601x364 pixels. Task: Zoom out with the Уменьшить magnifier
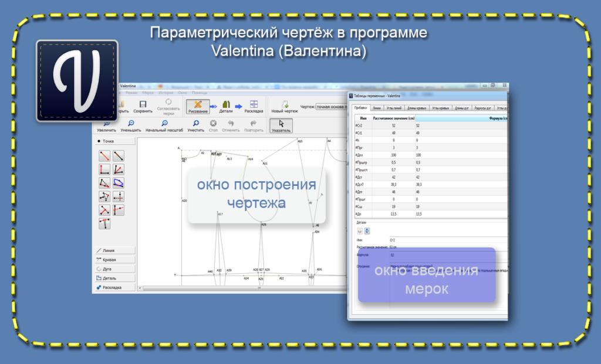[131, 126]
